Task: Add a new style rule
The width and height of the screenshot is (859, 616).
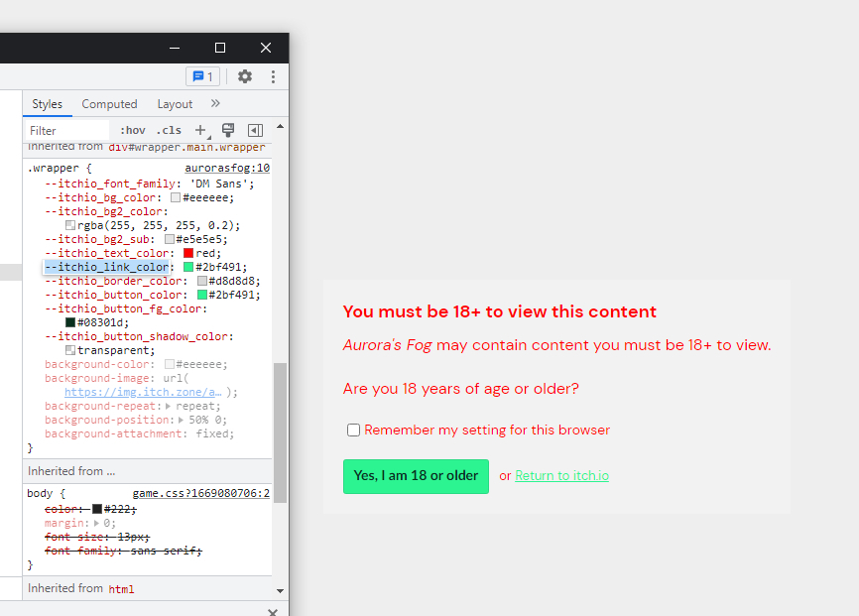Action: tap(200, 130)
